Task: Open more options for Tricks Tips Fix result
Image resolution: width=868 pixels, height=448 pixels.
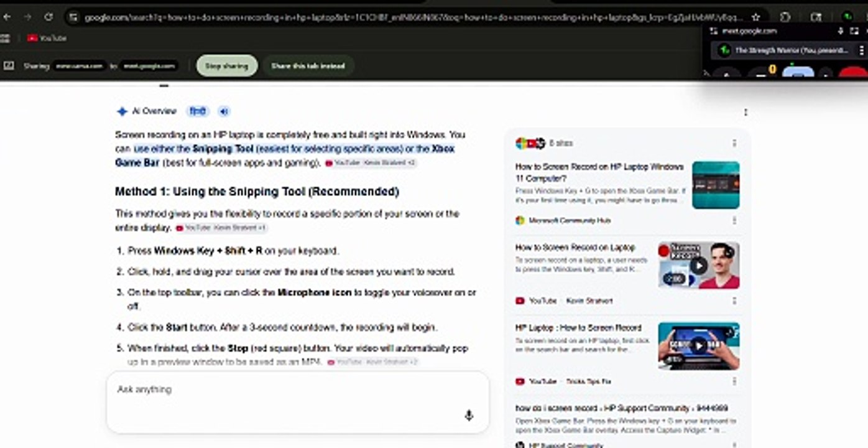Action: tap(734, 381)
